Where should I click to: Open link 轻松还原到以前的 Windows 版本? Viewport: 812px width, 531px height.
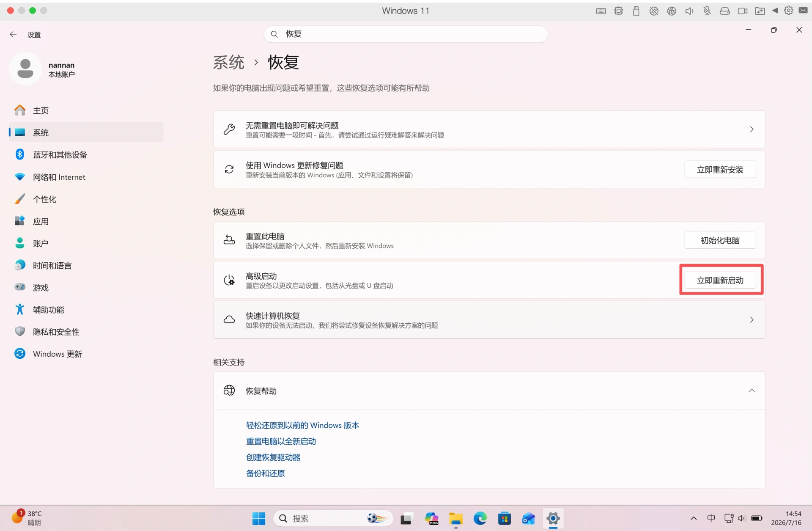(x=302, y=425)
